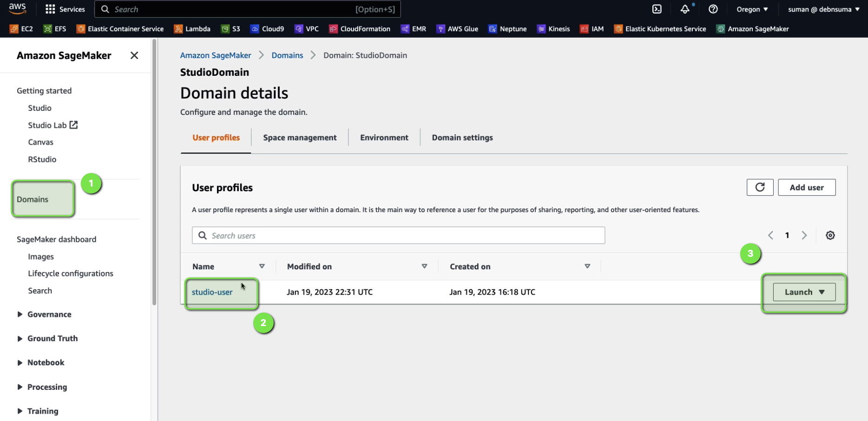Open the notifications bell
Screen dimensions: 868x421
click(x=685, y=9)
